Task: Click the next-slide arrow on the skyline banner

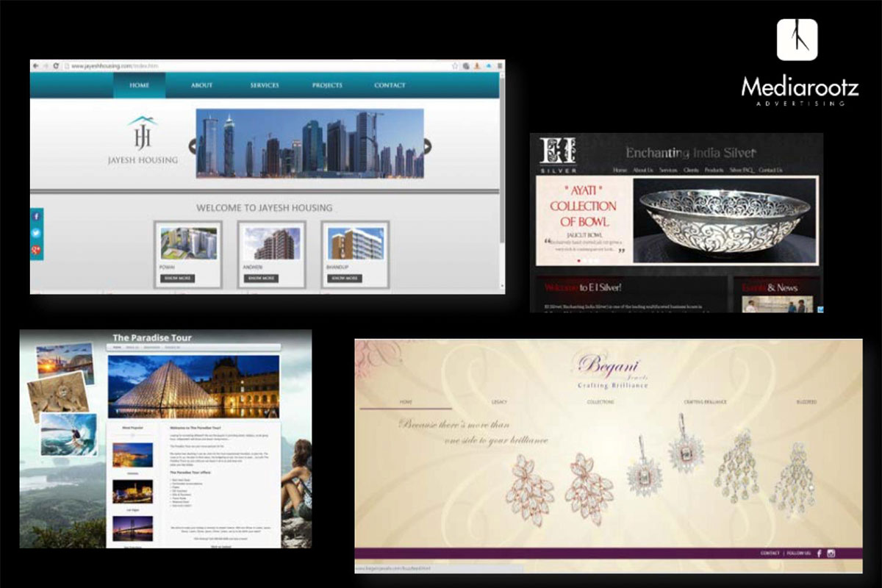Action: point(428,146)
